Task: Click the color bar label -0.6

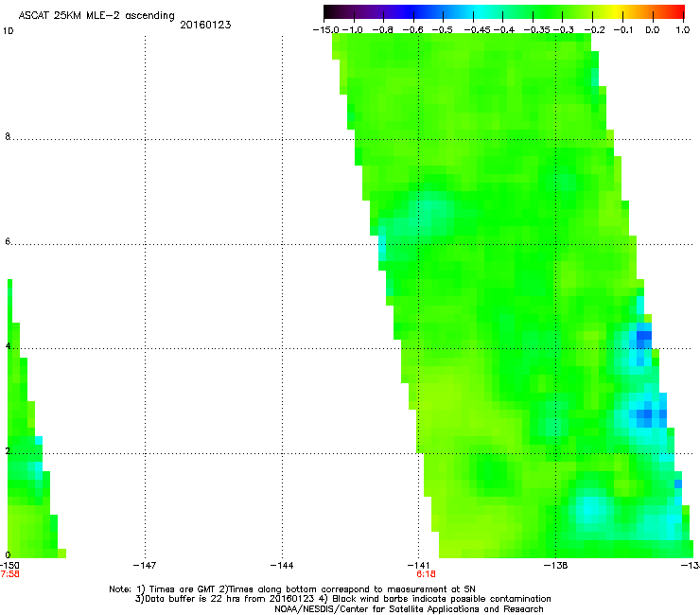Action: (413, 30)
